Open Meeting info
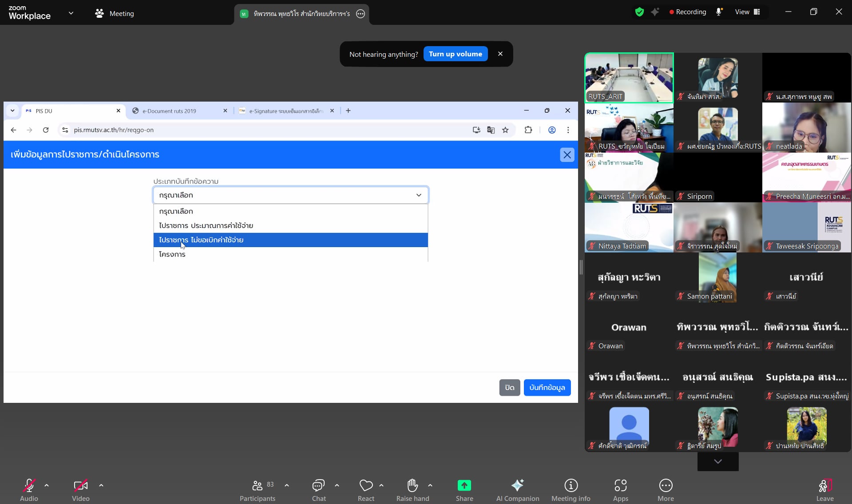Viewport: 852px width, 504px height. 571,485
